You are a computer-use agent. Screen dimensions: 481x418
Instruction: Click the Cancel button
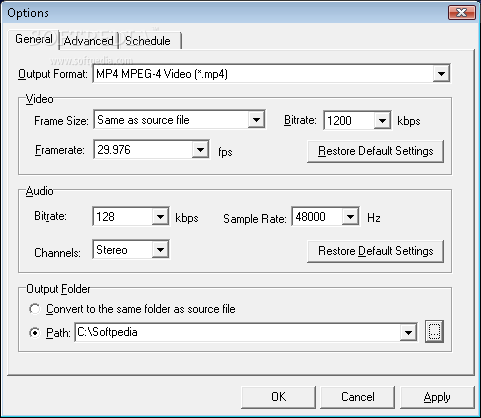pyautogui.click(x=358, y=397)
